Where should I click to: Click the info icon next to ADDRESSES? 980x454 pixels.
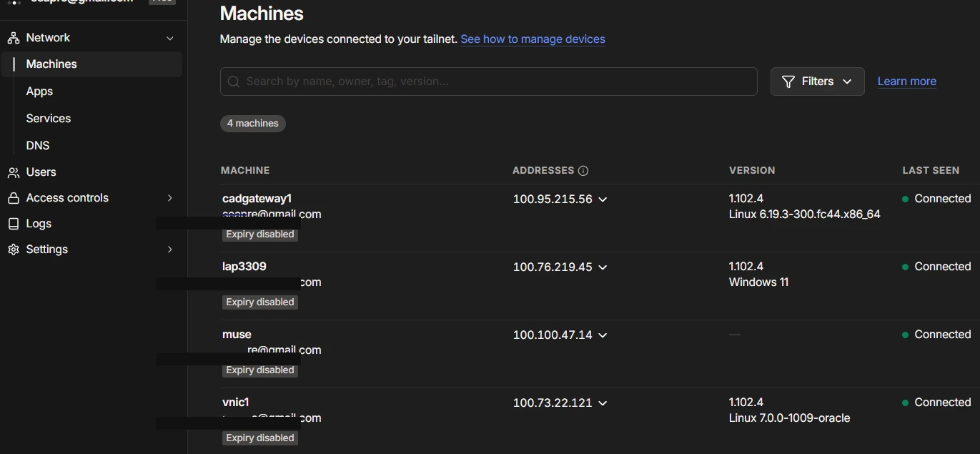click(x=583, y=170)
